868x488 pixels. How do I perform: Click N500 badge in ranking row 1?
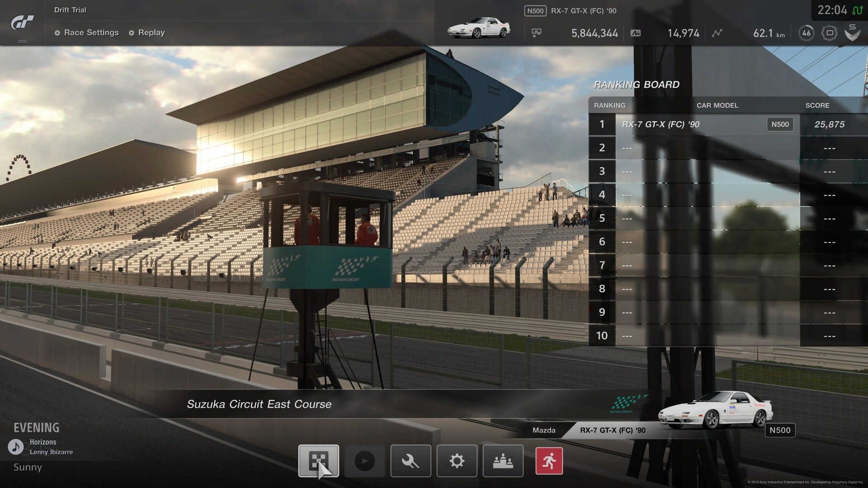coord(780,124)
